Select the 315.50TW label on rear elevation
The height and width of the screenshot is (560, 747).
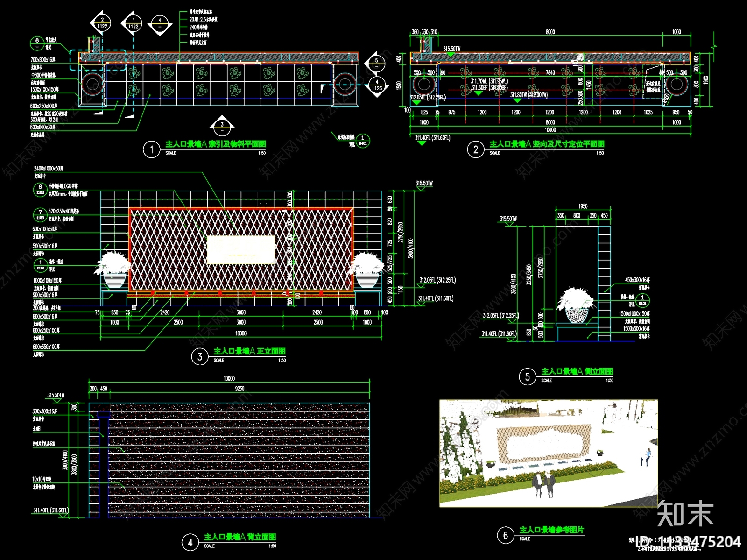[x=56, y=396]
